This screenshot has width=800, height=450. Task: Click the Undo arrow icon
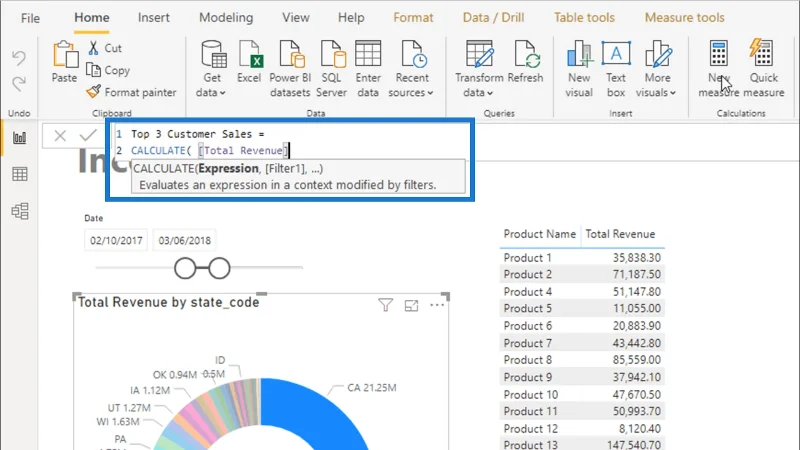click(x=19, y=58)
